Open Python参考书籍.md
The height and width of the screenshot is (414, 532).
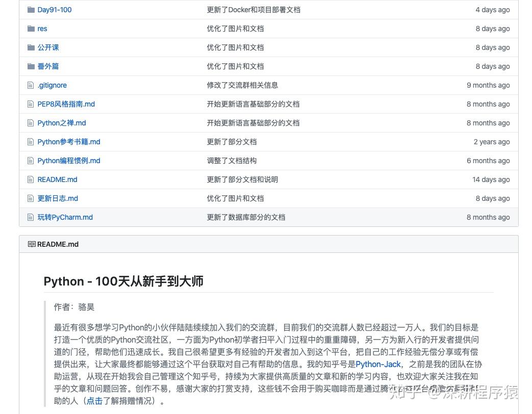(x=69, y=142)
